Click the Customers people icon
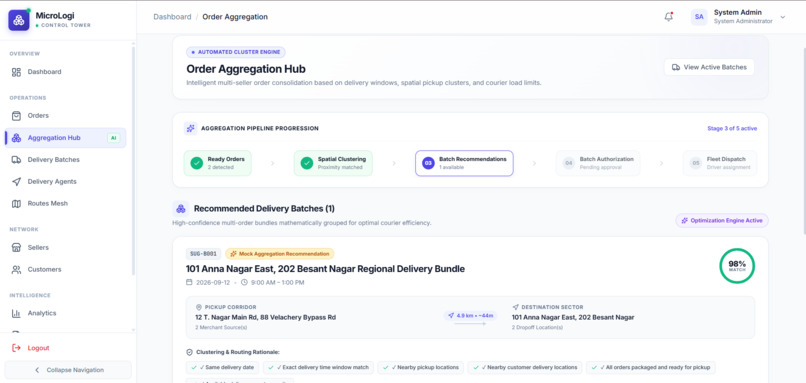The width and height of the screenshot is (806, 383). point(16,269)
